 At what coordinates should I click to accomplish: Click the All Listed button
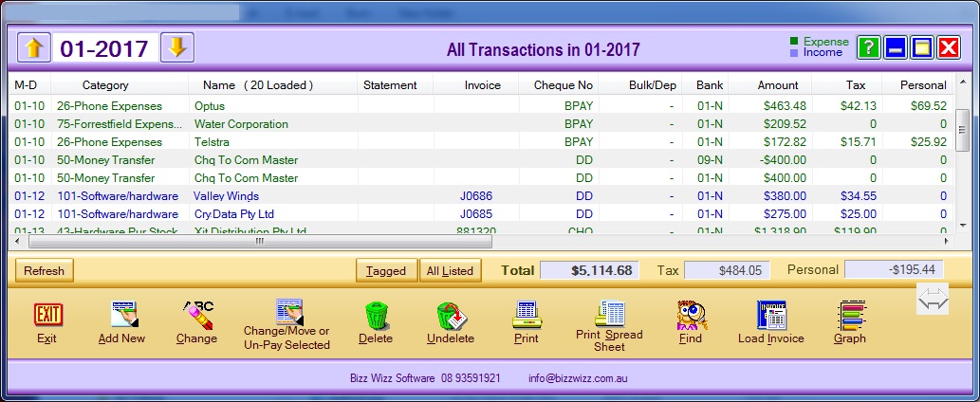(x=450, y=270)
